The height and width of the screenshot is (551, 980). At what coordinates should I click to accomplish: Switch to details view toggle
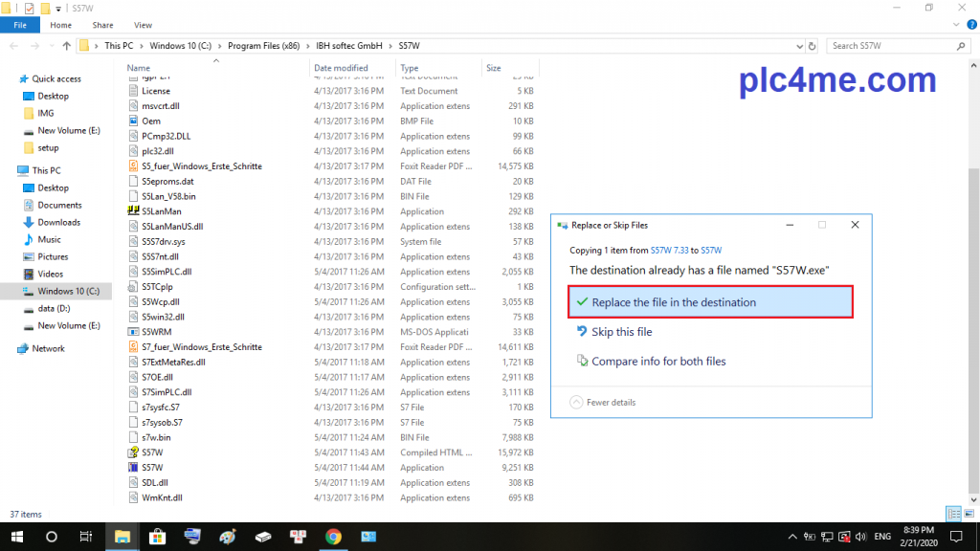point(953,515)
